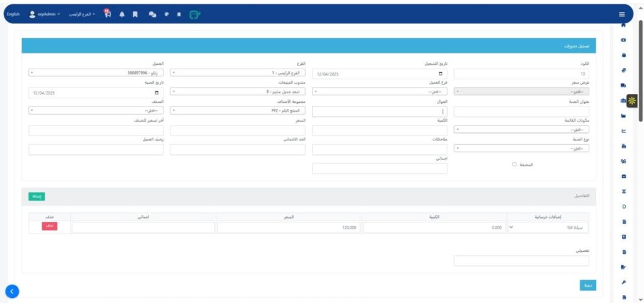Click the green إضافة add button
The width and height of the screenshot is (644, 303).
coord(36,197)
